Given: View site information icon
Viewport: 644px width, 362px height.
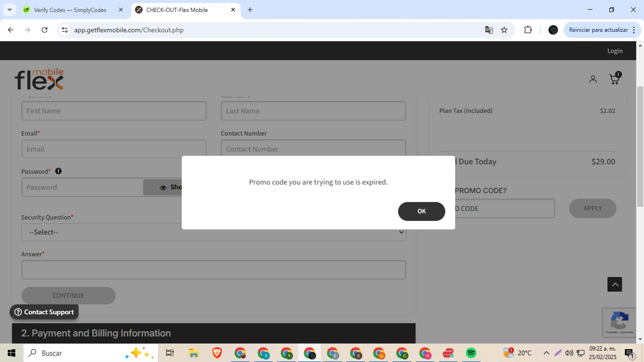Looking at the screenshot, I should pos(65,30).
